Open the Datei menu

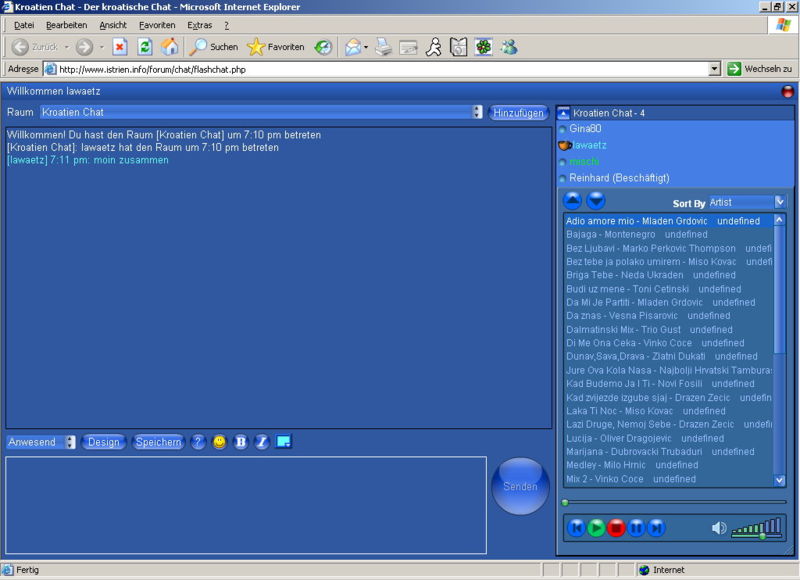(24, 25)
